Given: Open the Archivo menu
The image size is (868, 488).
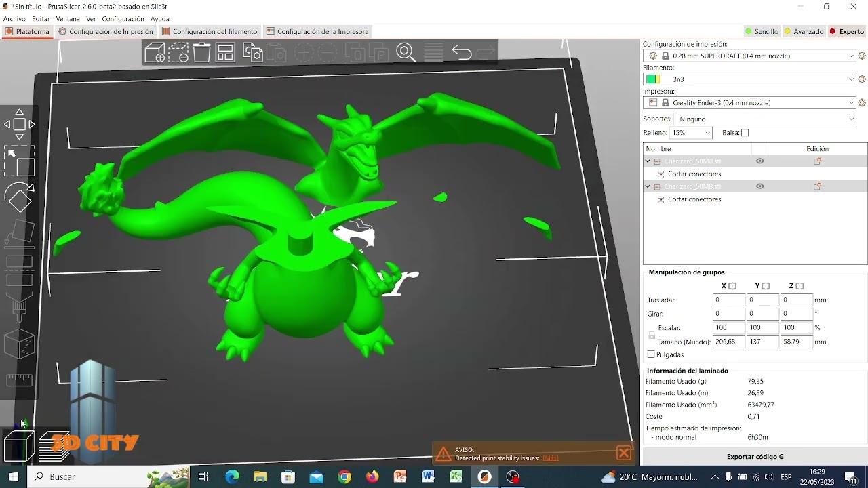Looking at the screenshot, I should coord(14,19).
